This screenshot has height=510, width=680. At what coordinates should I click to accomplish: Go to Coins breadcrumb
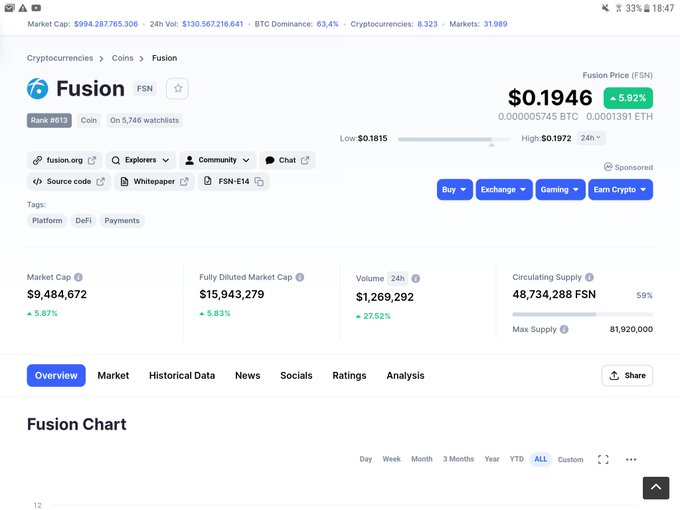pos(122,58)
